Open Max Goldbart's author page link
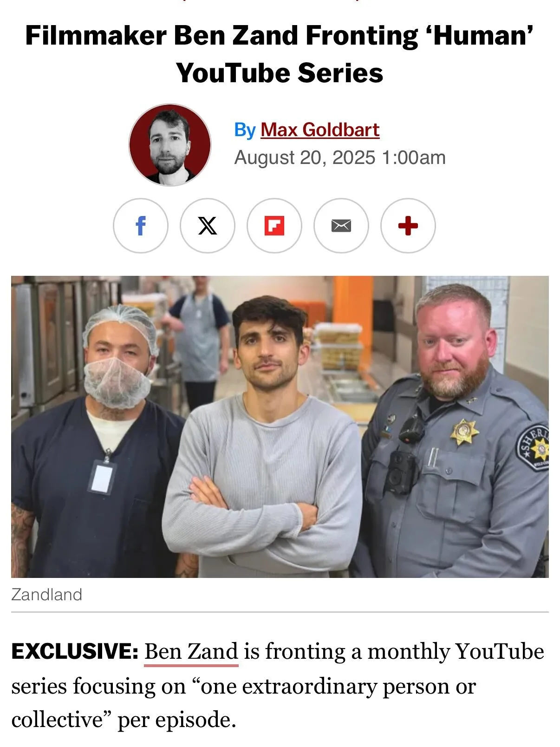 coord(320,130)
